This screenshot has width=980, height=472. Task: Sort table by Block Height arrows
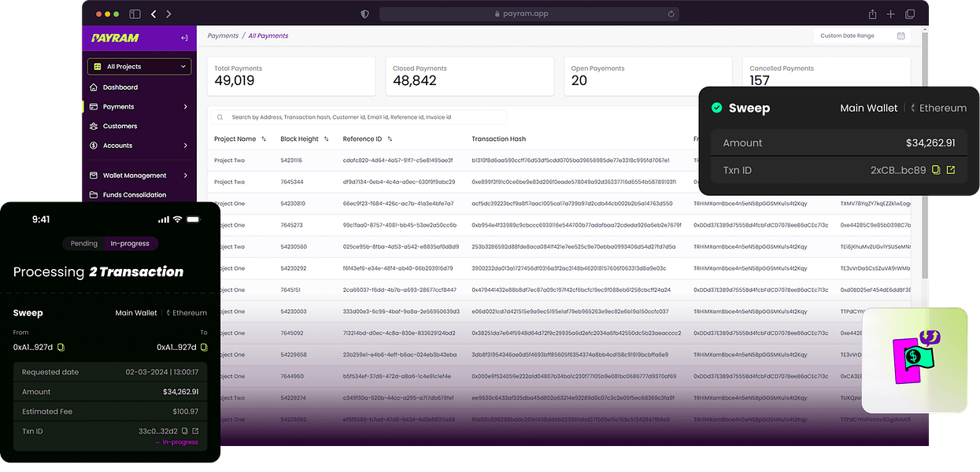click(326, 139)
